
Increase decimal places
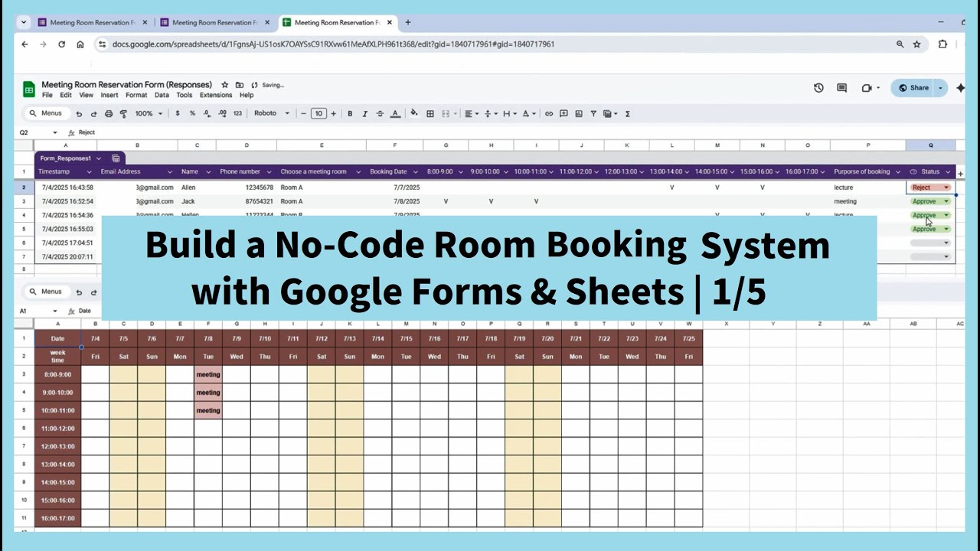click(x=222, y=113)
